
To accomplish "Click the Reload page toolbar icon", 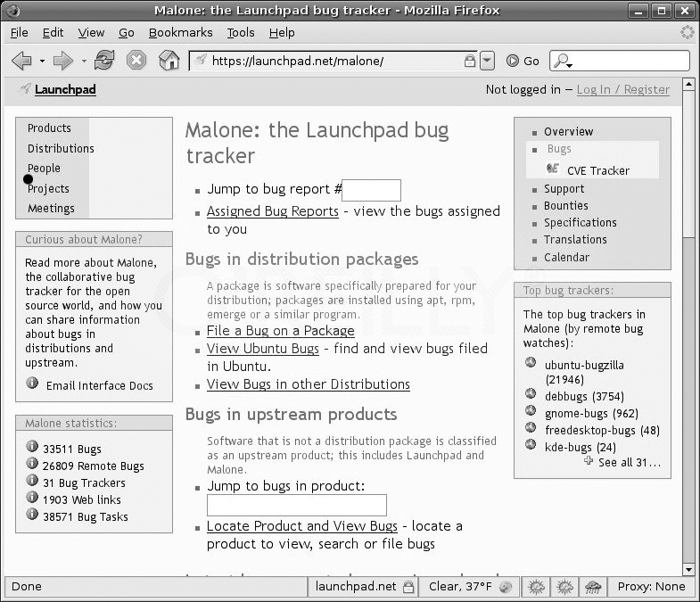I will 104,61.
